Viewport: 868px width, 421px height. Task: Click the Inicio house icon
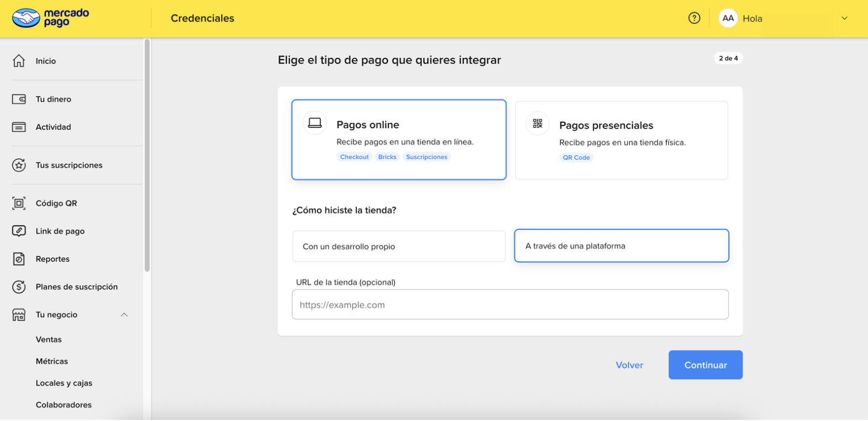pos(19,61)
